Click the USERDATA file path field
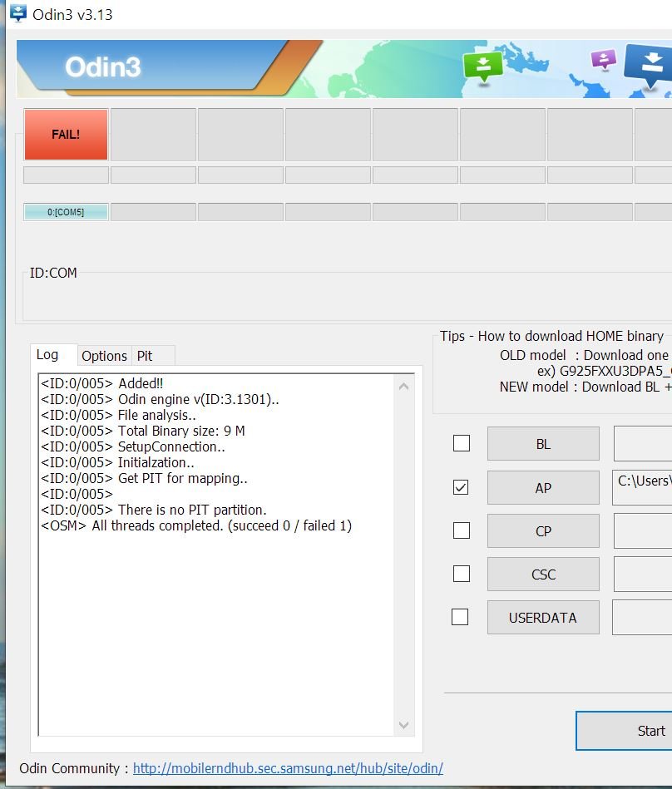672x789 pixels. coord(642,617)
